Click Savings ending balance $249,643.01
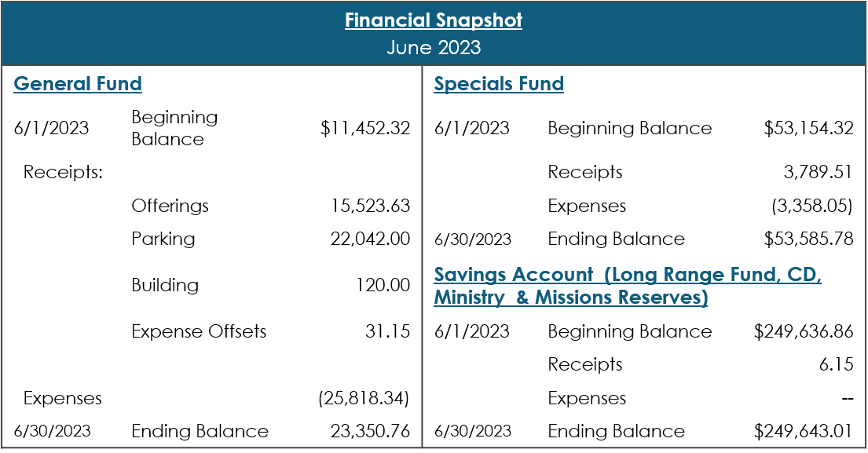Image resolution: width=868 pixels, height=453 pixels. (x=804, y=431)
